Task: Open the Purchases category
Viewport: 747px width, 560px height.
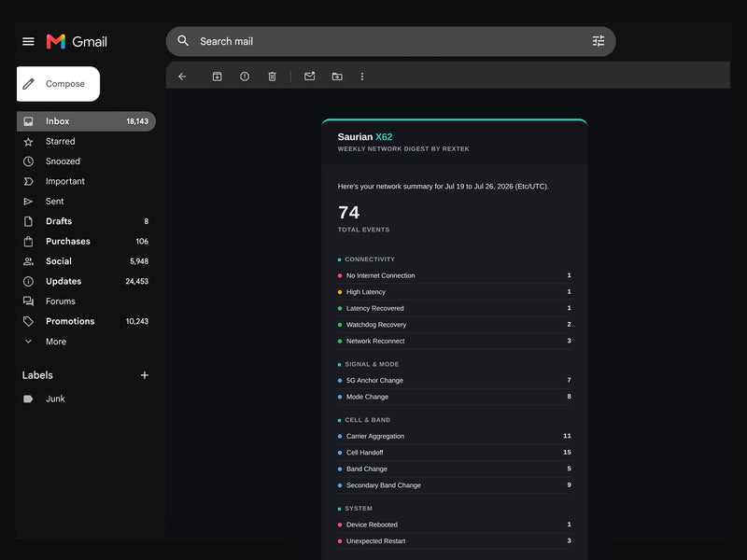Action: coord(86,242)
